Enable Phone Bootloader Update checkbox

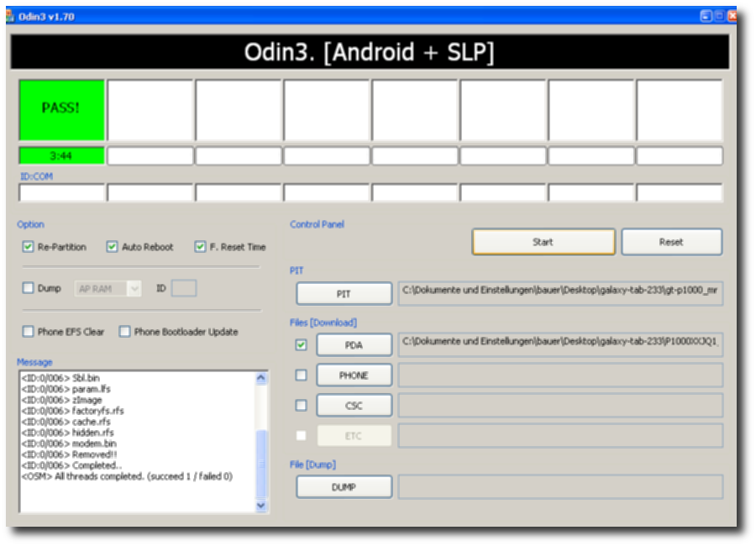(x=124, y=331)
